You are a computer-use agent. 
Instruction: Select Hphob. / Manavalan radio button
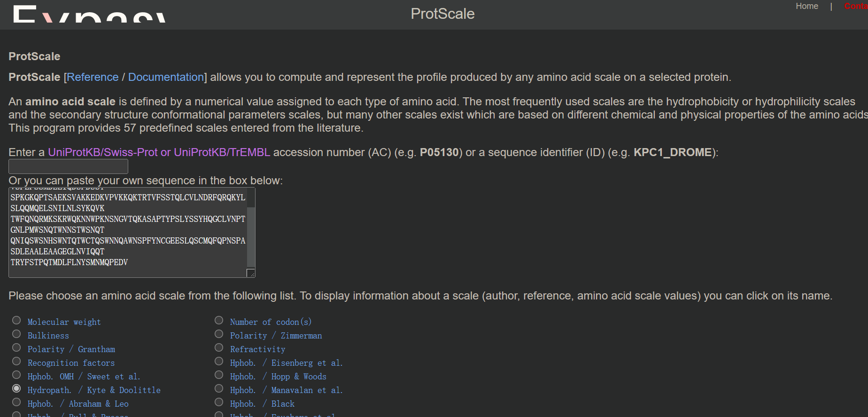click(219, 388)
